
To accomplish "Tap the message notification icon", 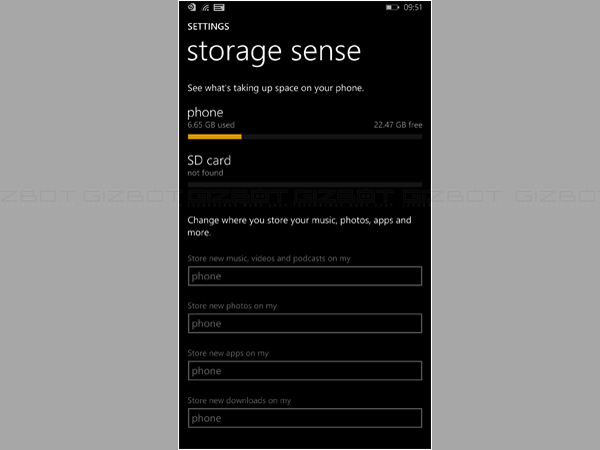I will [218, 7].
